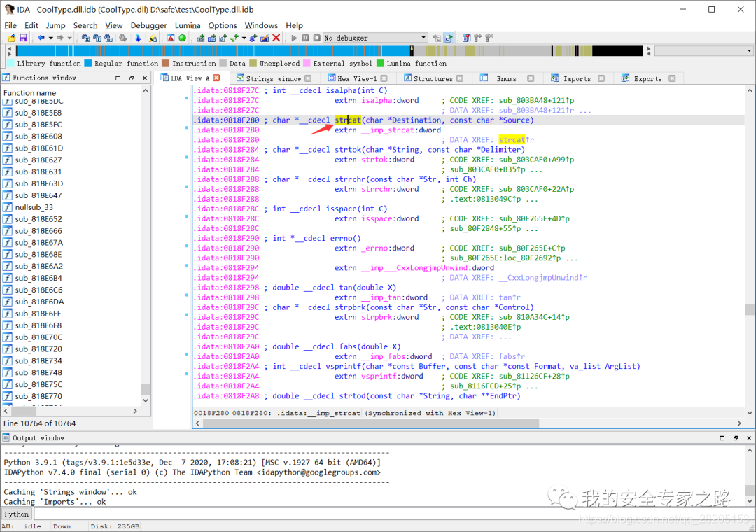Click the open file icon in toolbar
756x532 pixels.
(11, 38)
